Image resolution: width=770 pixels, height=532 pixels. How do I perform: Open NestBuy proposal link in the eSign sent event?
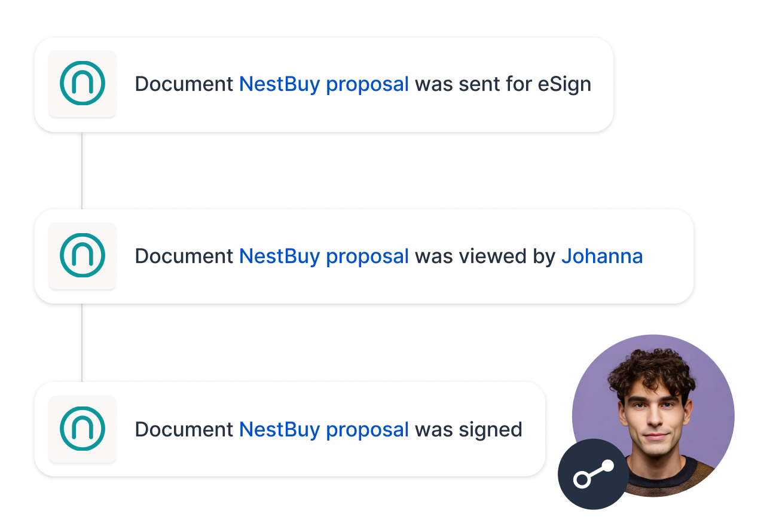tap(323, 84)
